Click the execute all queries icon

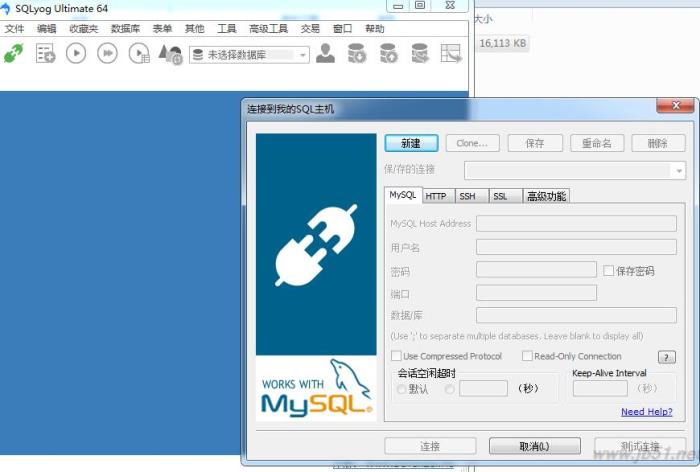pyautogui.click(x=108, y=54)
